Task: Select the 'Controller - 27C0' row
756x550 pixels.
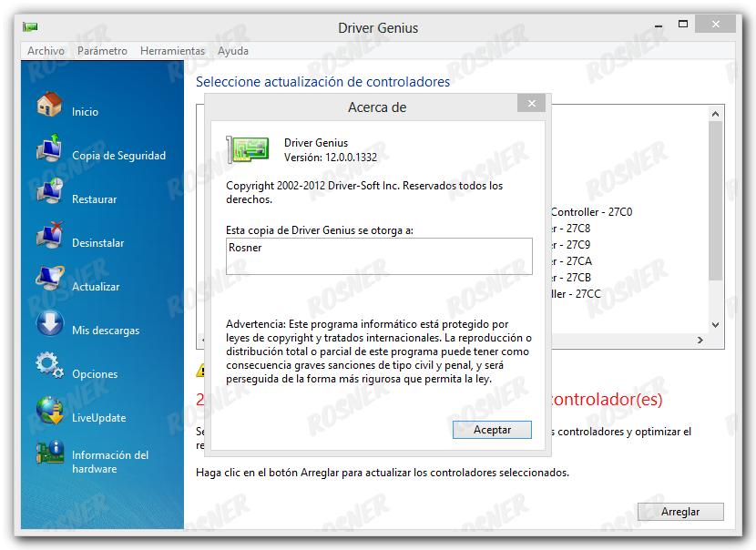Action: click(591, 212)
